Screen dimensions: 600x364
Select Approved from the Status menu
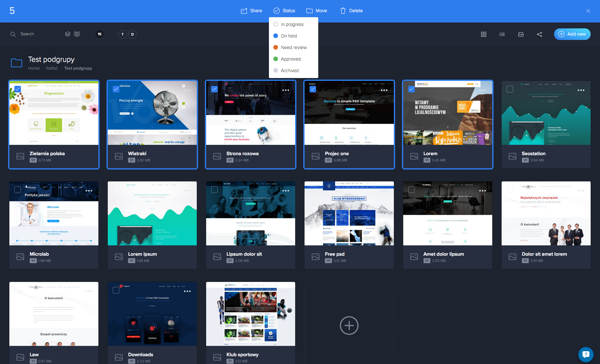(291, 59)
